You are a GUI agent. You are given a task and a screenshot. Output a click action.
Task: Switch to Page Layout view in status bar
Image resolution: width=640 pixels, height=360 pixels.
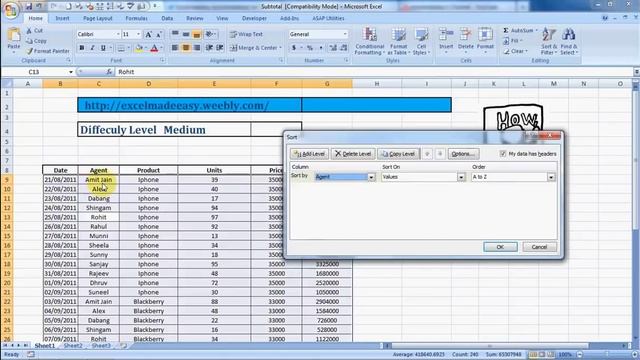click(542, 355)
